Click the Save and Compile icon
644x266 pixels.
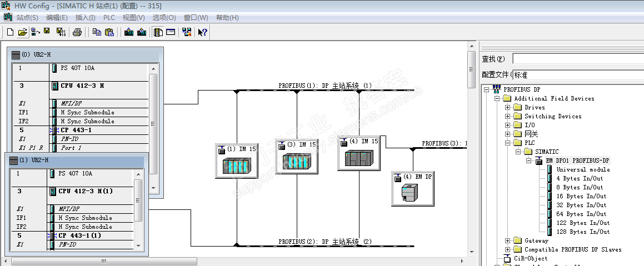pos(61,32)
